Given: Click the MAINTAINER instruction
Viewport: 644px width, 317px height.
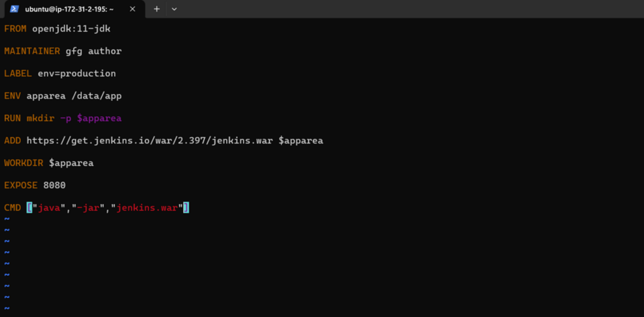Looking at the screenshot, I should [32, 51].
